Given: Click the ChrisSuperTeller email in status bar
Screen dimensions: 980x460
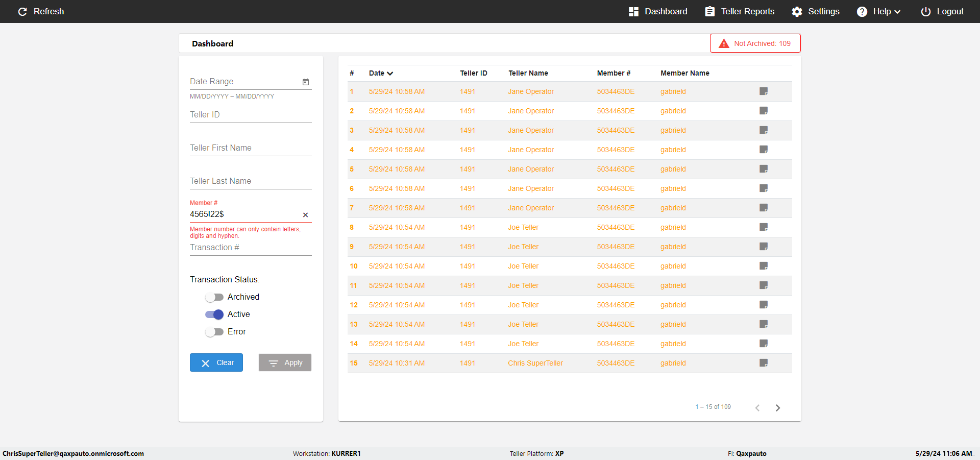Looking at the screenshot, I should pos(73,453).
